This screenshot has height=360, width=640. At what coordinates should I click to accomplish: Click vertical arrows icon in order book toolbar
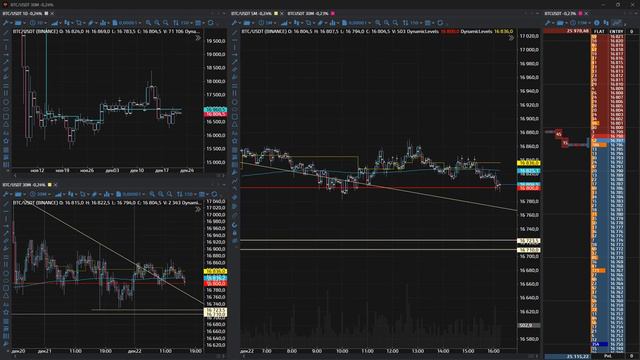click(x=606, y=23)
